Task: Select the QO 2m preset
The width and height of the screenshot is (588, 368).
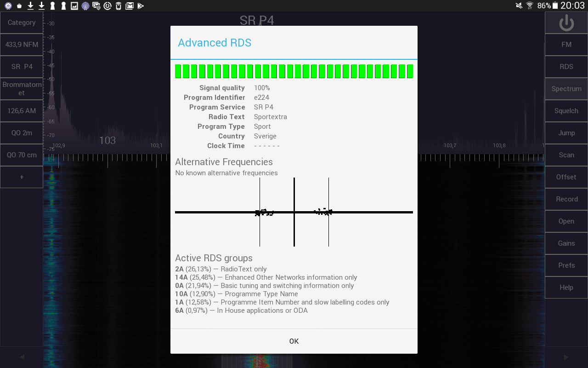Action: coord(22,133)
